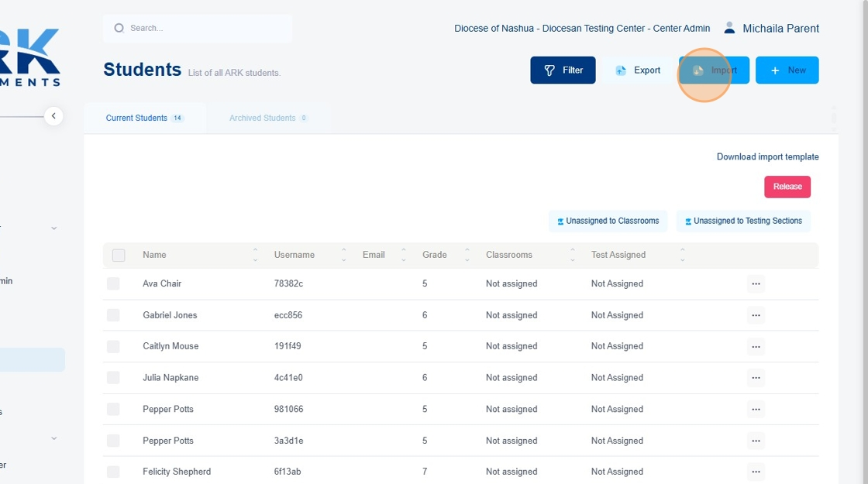This screenshot has width=868, height=484.
Task: Open the three-dot menu for Ava Chair
Action: click(x=756, y=283)
